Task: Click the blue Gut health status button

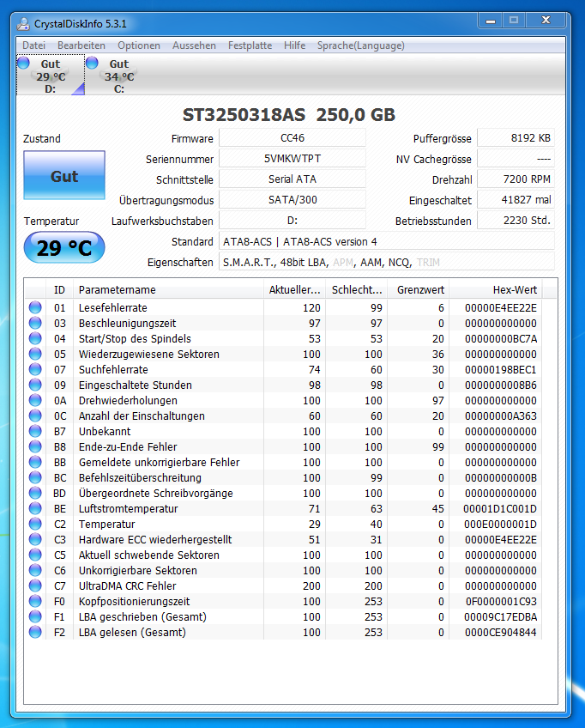Action: 64,175
